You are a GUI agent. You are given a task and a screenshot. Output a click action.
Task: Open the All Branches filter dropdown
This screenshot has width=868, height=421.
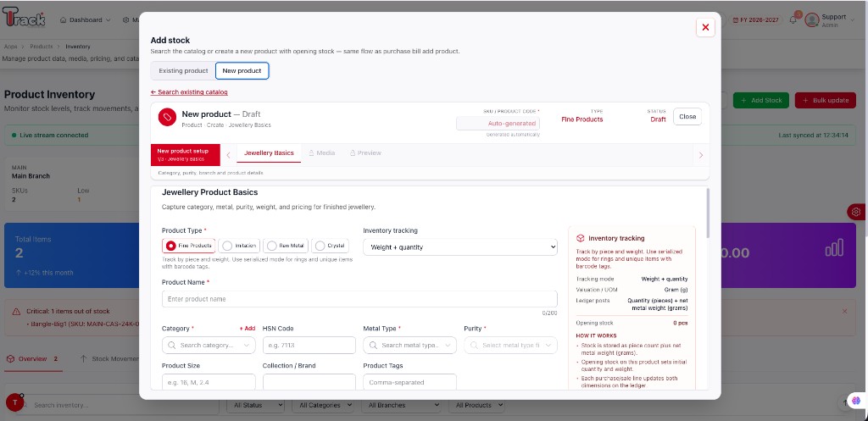[x=401, y=405]
